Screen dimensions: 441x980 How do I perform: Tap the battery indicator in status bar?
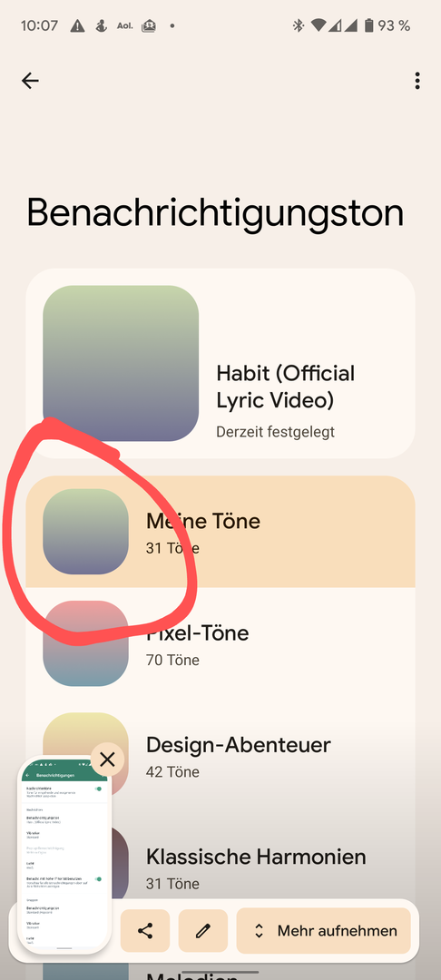[x=369, y=25]
